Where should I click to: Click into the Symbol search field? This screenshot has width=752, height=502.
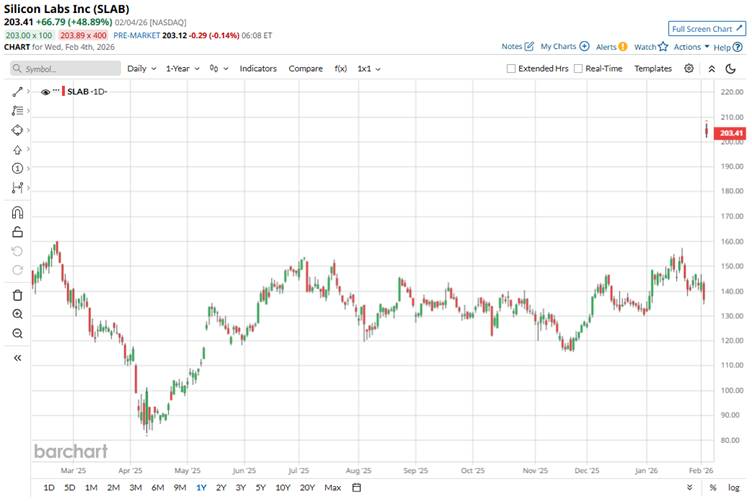click(x=65, y=69)
